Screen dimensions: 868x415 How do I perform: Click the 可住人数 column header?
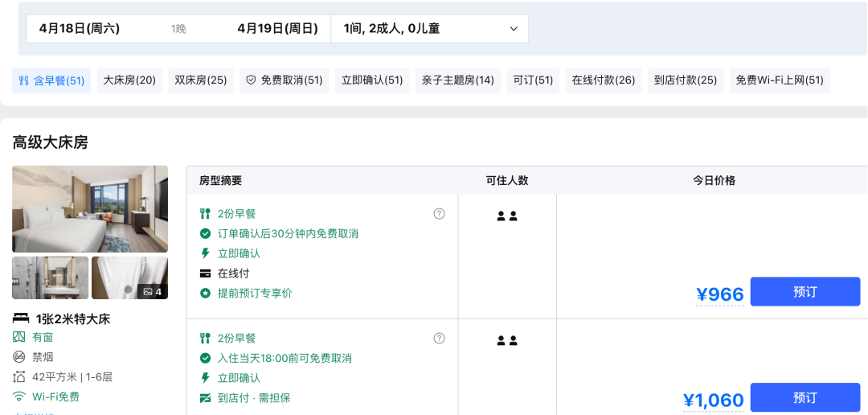[x=507, y=181]
